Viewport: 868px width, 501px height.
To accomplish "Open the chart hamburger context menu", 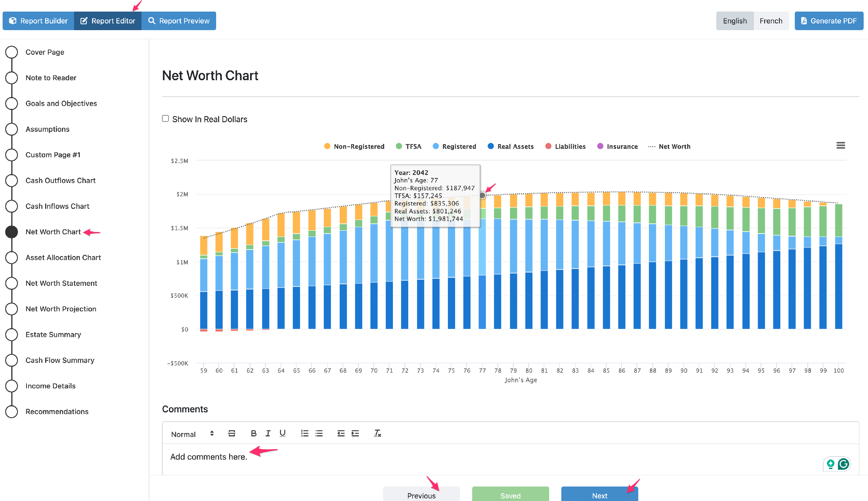I will point(841,146).
